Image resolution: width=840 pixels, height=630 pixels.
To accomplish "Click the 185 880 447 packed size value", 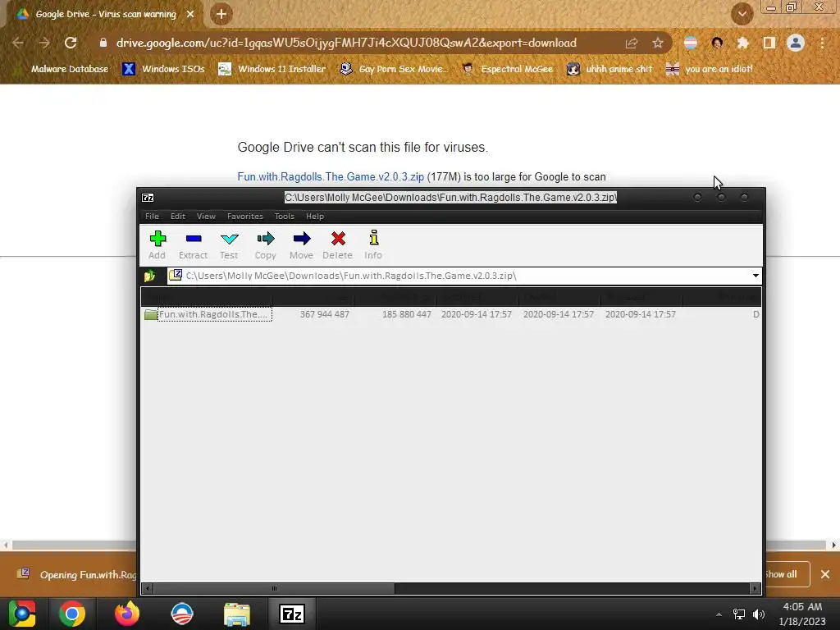I will tap(407, 314).
